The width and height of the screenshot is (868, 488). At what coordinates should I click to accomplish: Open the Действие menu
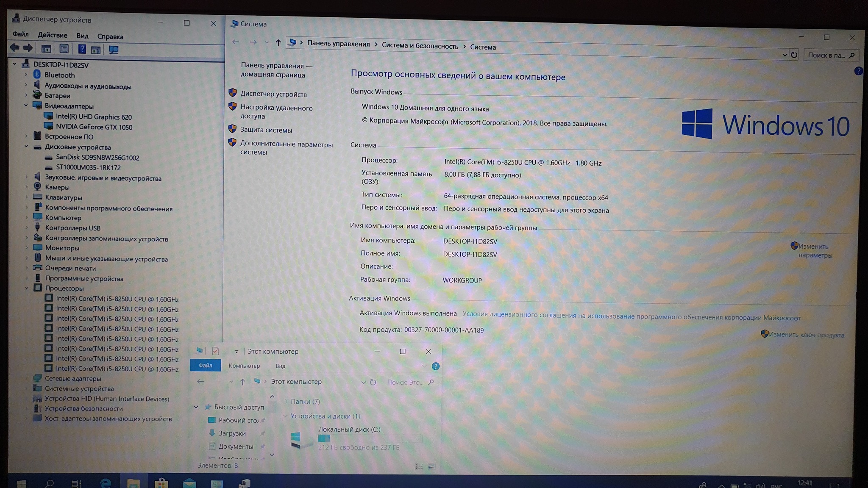[52, 35]
